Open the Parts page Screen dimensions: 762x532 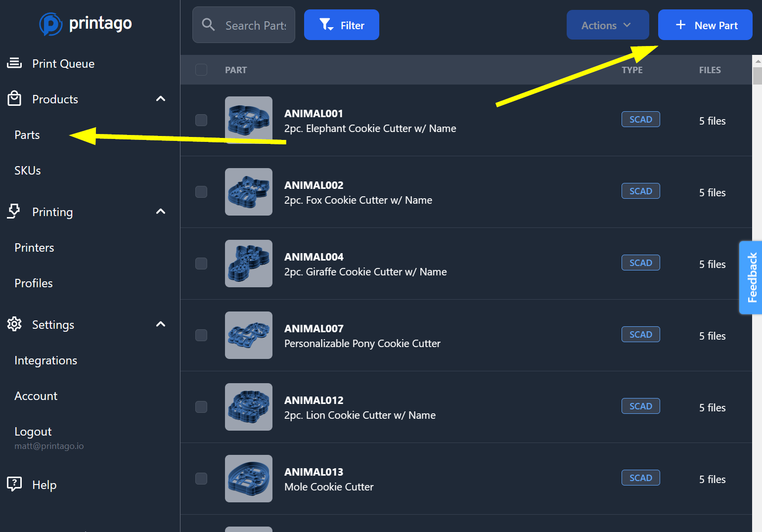pos(27,135)
